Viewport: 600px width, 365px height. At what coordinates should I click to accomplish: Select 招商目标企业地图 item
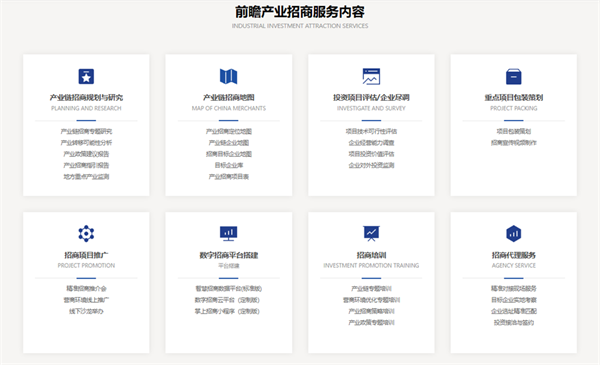[228, 154]
